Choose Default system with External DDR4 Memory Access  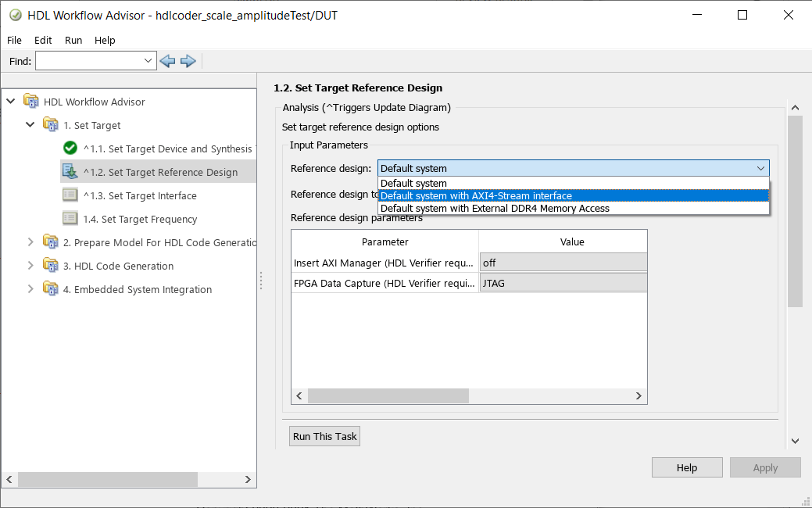point(495,209)
